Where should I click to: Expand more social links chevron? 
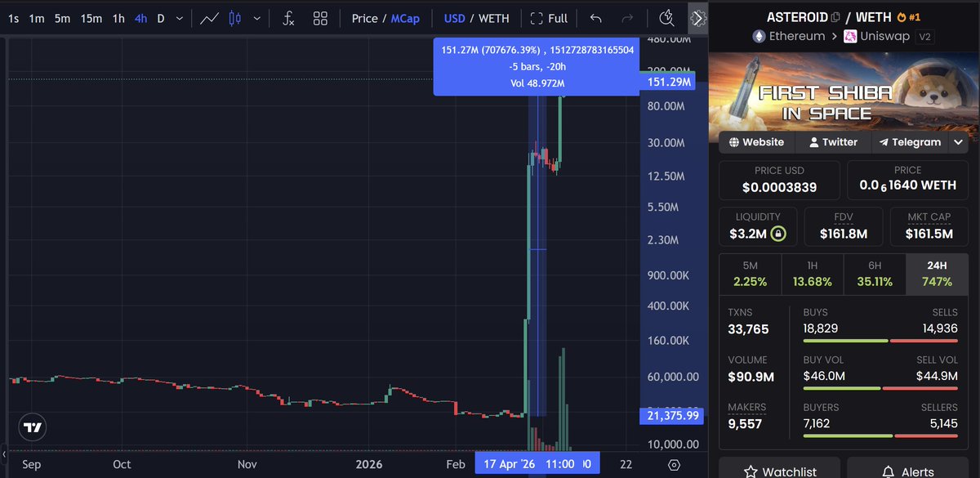(x=958, y=142)
